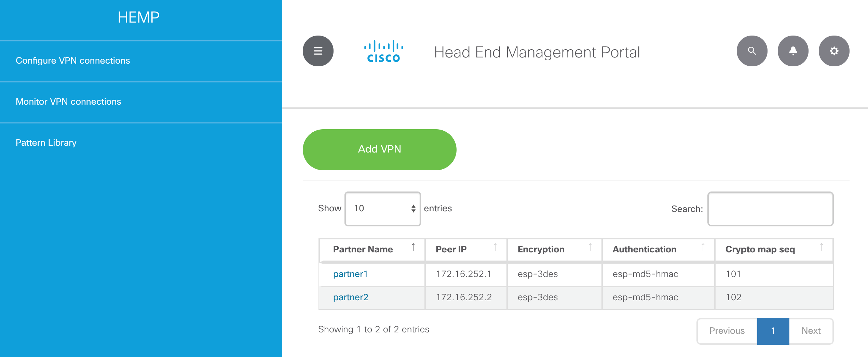Open Monitor VPN connections menu item

tap(68, 102)
